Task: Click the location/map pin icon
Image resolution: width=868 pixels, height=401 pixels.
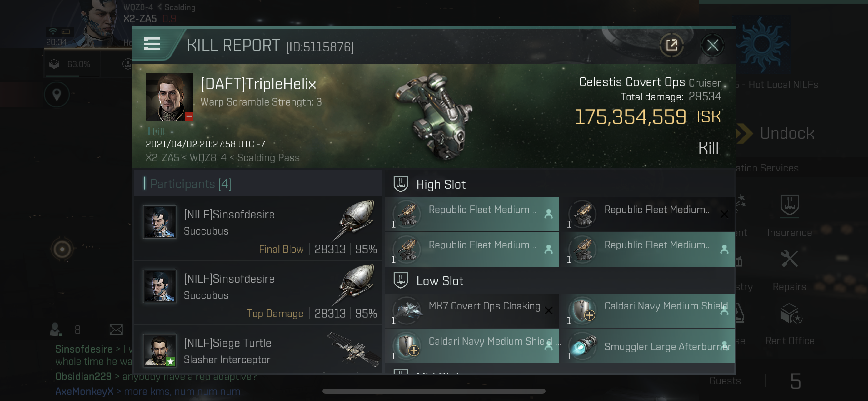Action: click(56, 95)
